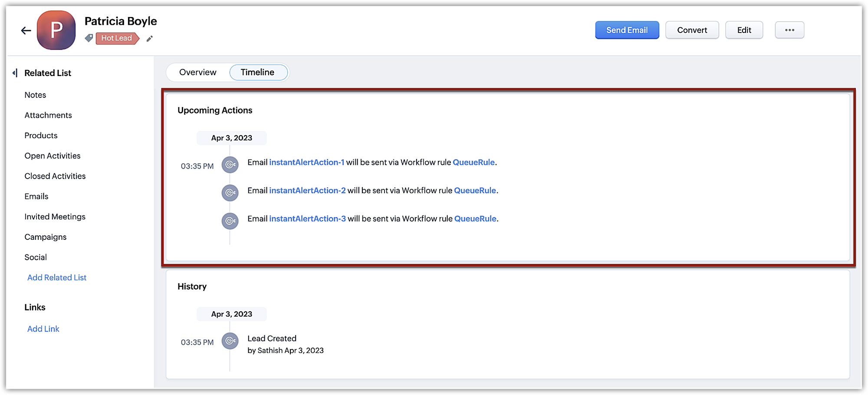Screen dimensions: 868x395
Task: Open the instantAlertAction-1 email link
Action: click(306, 163)
